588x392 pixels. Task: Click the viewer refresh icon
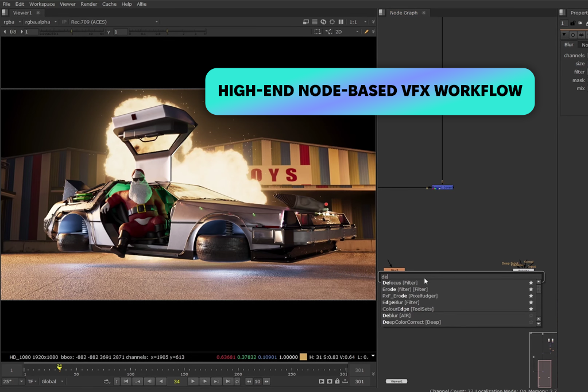coord(323,22)
